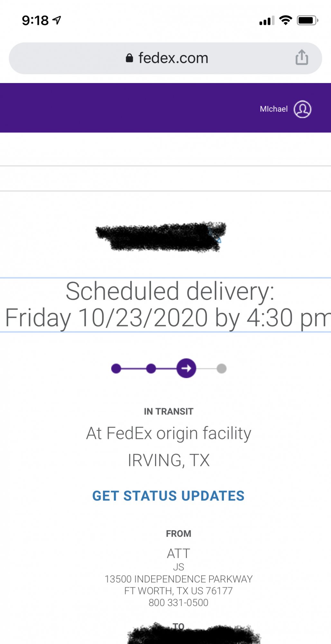Tap the cellular signal bars icon
331x644 pixels.
[267, 21]
